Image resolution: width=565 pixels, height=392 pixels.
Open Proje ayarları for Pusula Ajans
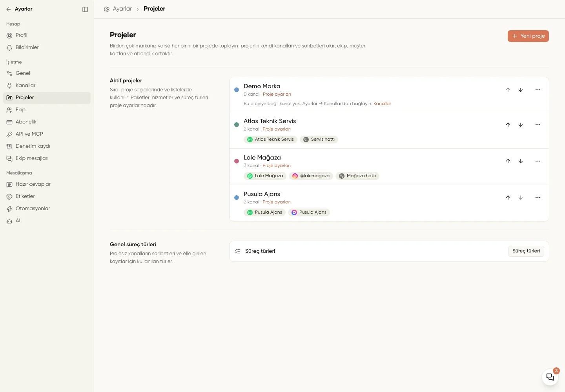tap(277, 202)
